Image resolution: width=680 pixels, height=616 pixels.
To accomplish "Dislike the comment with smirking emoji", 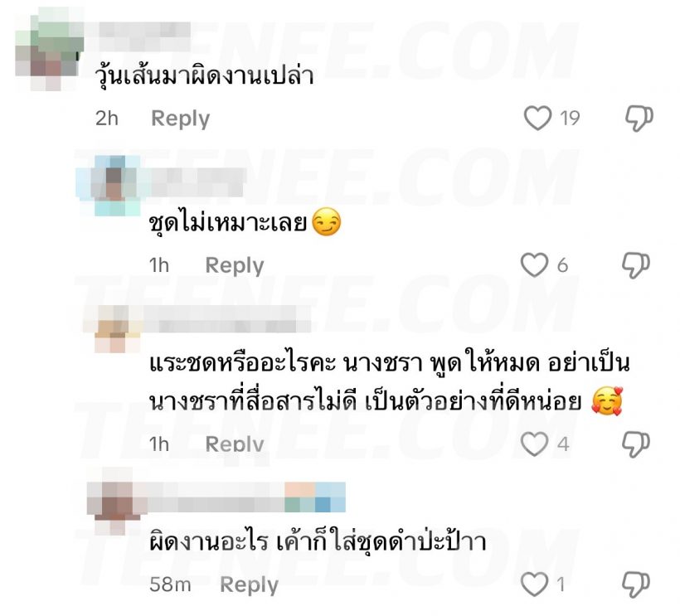I will pyautogui.click(x=636, y=265).
